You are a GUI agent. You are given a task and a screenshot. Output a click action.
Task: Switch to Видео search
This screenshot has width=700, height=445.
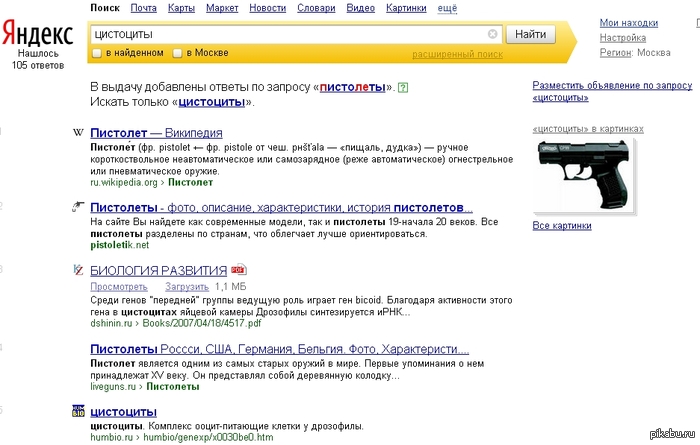pos(361,8)
